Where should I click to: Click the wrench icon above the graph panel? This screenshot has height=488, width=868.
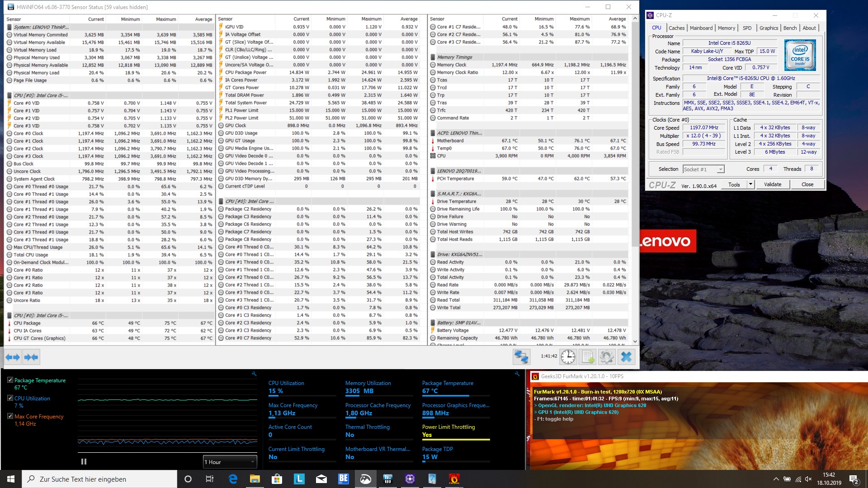(x=254, y=374)
